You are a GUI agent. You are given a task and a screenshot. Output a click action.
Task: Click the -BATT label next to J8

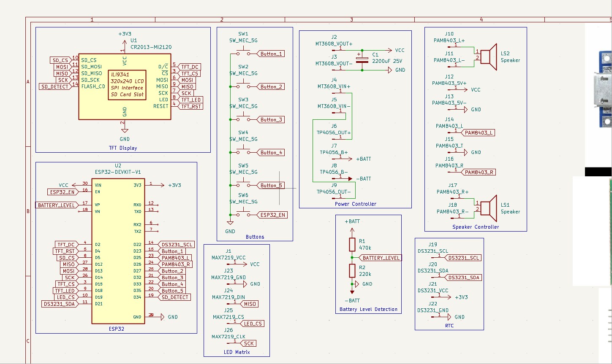pyautogui.click(x=364, y=179)
